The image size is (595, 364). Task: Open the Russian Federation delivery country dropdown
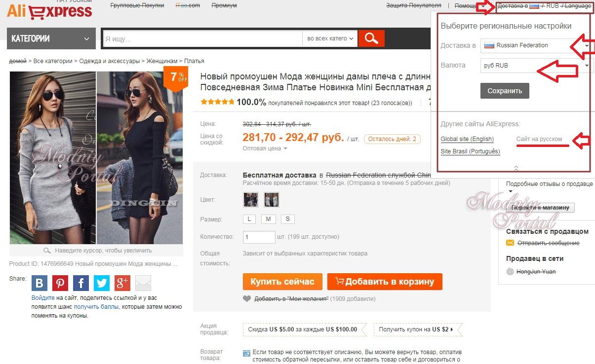[536, 45]
